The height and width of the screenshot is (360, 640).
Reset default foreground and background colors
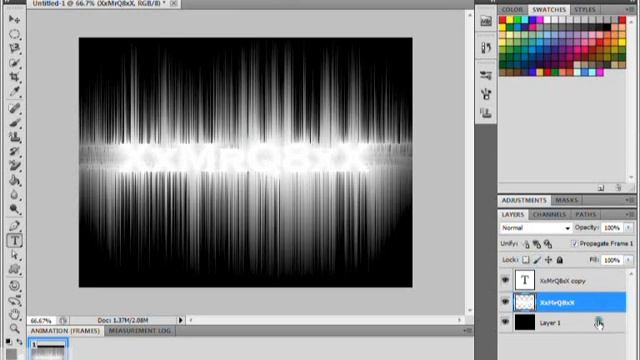[x=9, y=342]
